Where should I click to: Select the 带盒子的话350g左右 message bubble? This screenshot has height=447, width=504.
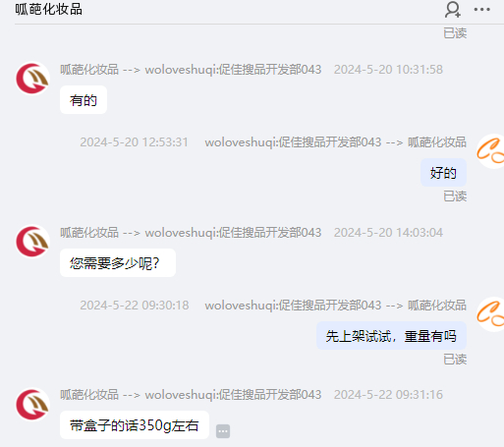point(135,425)
